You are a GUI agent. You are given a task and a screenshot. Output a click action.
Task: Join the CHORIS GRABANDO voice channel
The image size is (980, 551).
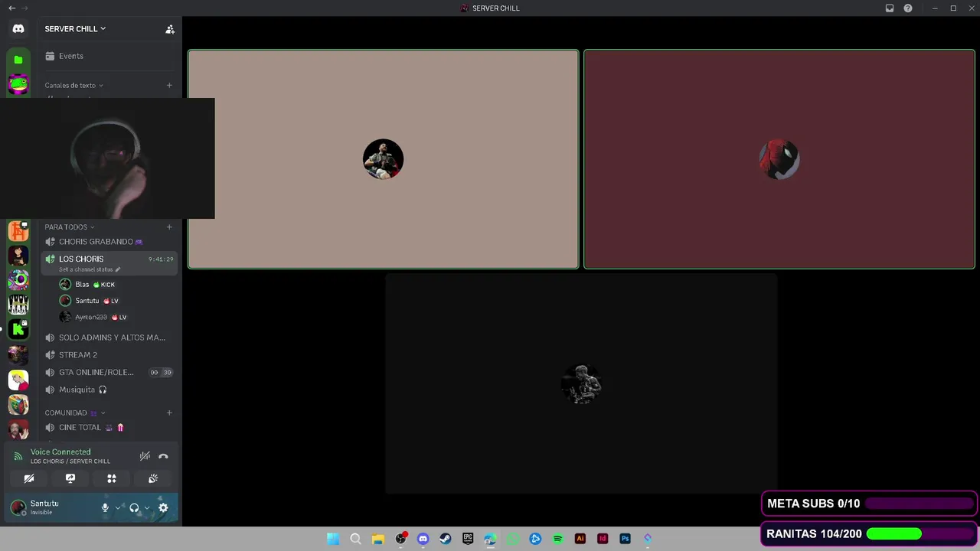tap(109, 242)
